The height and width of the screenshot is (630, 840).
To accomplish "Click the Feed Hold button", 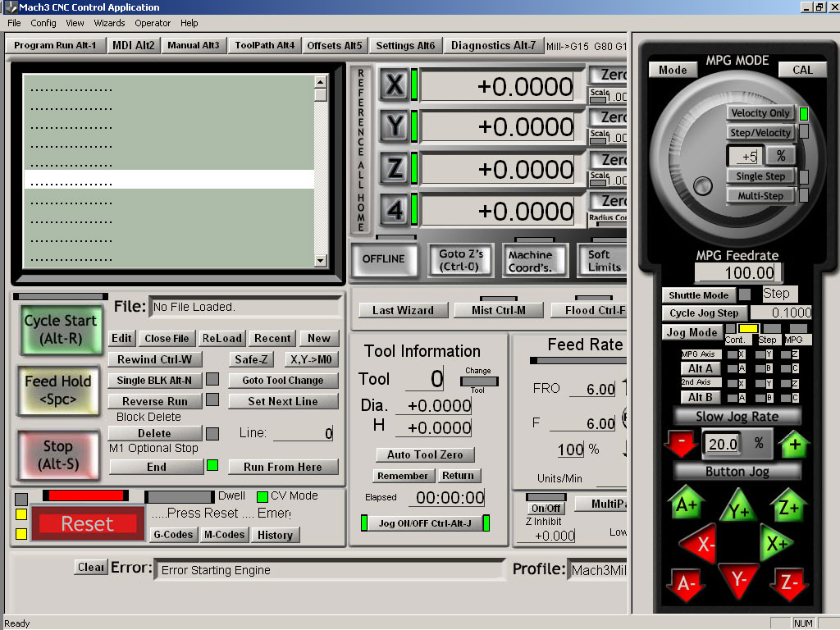I will click(58, 390).
